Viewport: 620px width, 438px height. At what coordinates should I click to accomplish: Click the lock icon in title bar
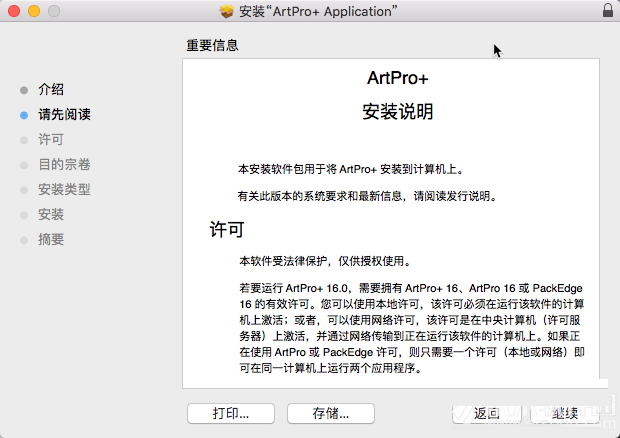pyautogui.click(x=608, y=10)
